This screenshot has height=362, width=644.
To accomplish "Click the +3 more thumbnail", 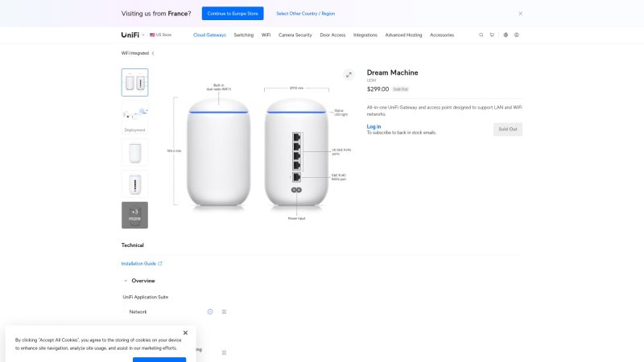I will 134,215.
